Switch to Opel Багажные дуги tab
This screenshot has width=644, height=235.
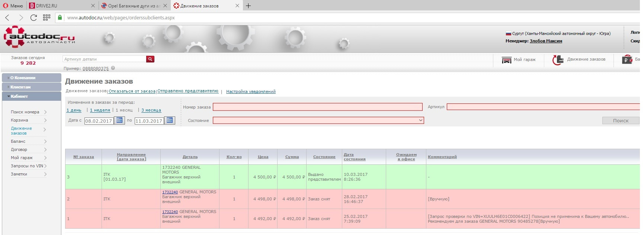[134, 6]
